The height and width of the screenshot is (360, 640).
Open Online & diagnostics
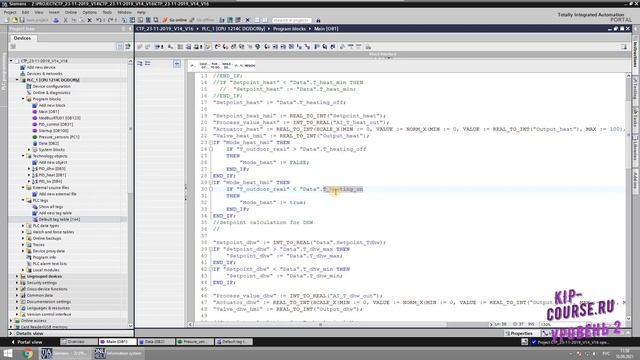point(51,93)
